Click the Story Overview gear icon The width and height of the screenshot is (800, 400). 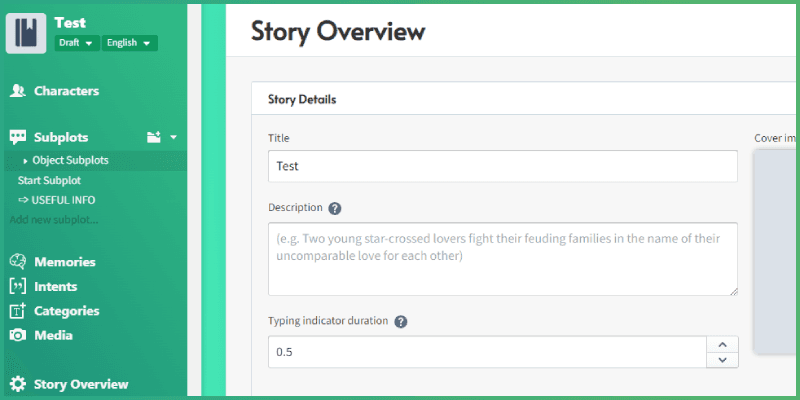tap(17, 384)
